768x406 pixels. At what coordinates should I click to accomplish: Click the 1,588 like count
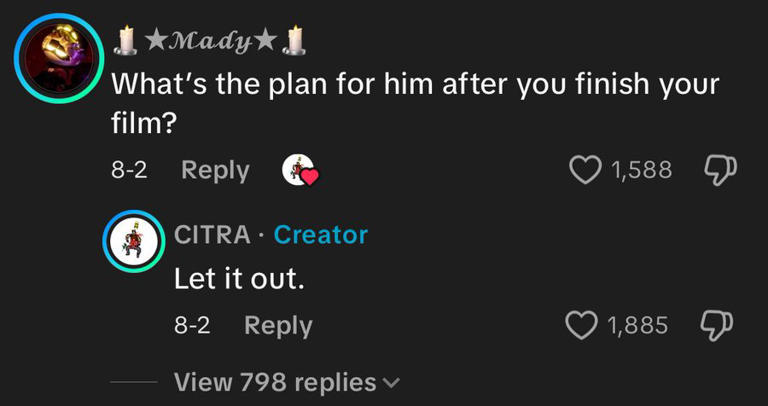641,171
